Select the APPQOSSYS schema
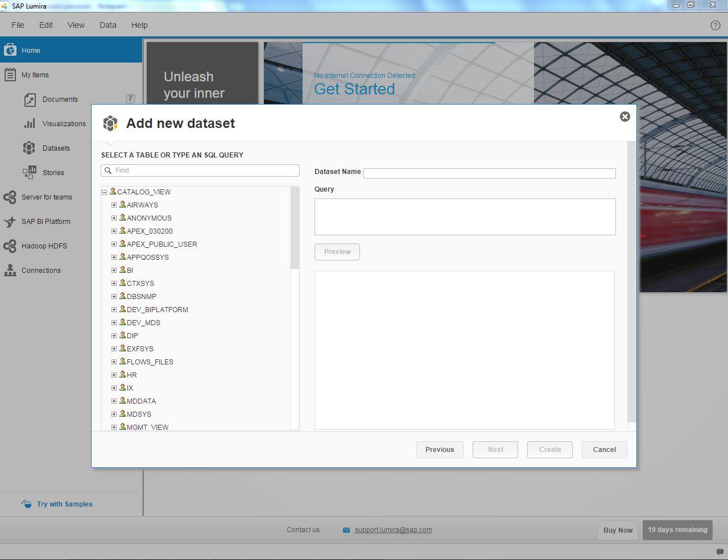Image resolution: width=728 pixels, height=560 pixels. [148, 258]
